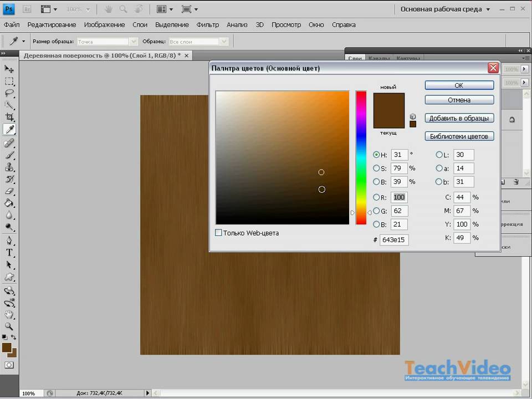Select the History Brush tool
Screen dimensions: 532x399
pyautogui.click(x=9, y=179)
